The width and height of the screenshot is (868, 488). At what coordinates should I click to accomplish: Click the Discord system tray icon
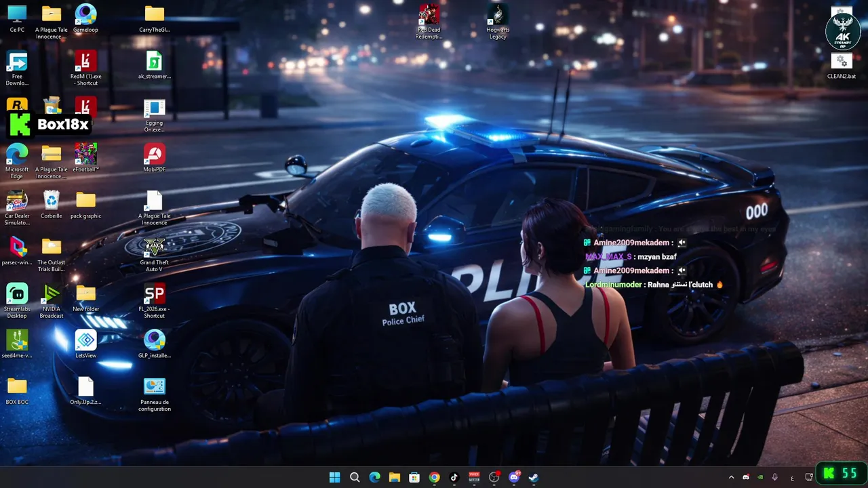746,477
